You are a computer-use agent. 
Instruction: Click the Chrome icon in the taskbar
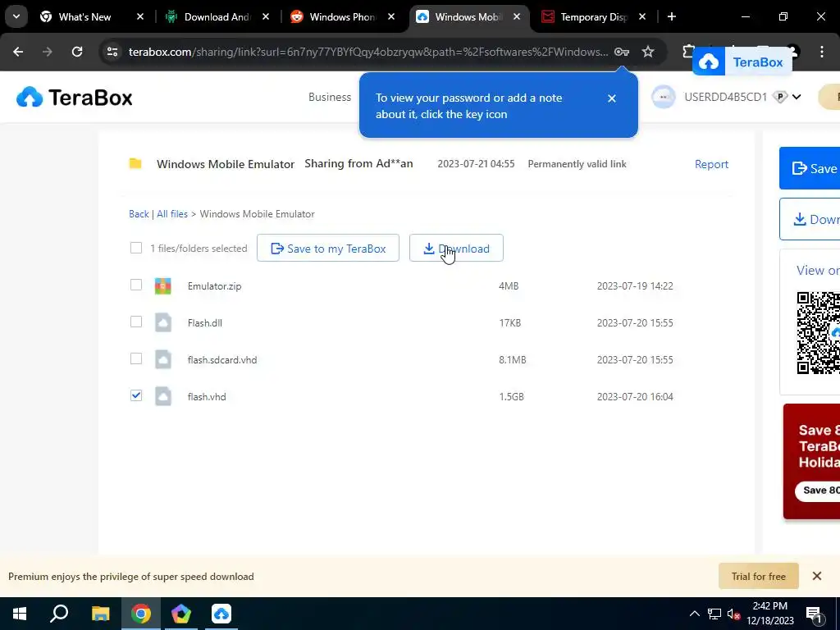pyautogui.click(x=141, y=614)
